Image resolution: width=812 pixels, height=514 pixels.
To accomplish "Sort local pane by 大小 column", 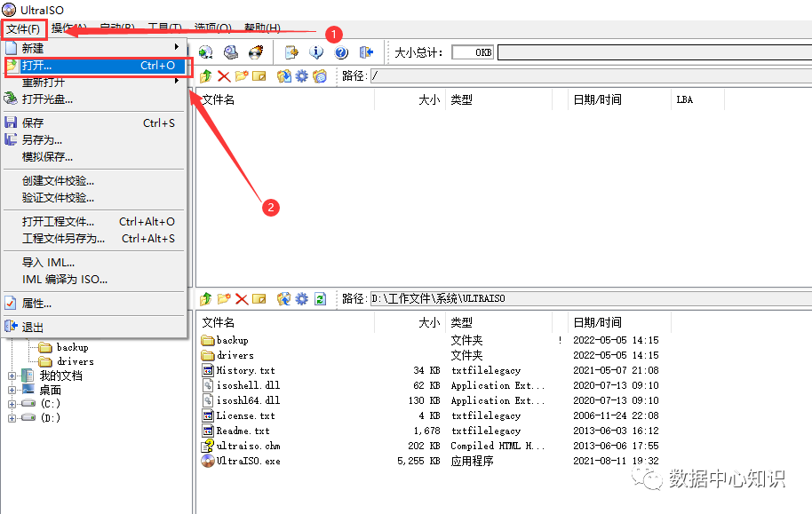I will (x=410, y=322).
